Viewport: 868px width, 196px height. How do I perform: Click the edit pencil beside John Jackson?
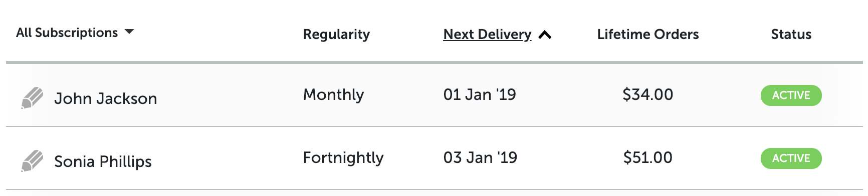(32, 98)
